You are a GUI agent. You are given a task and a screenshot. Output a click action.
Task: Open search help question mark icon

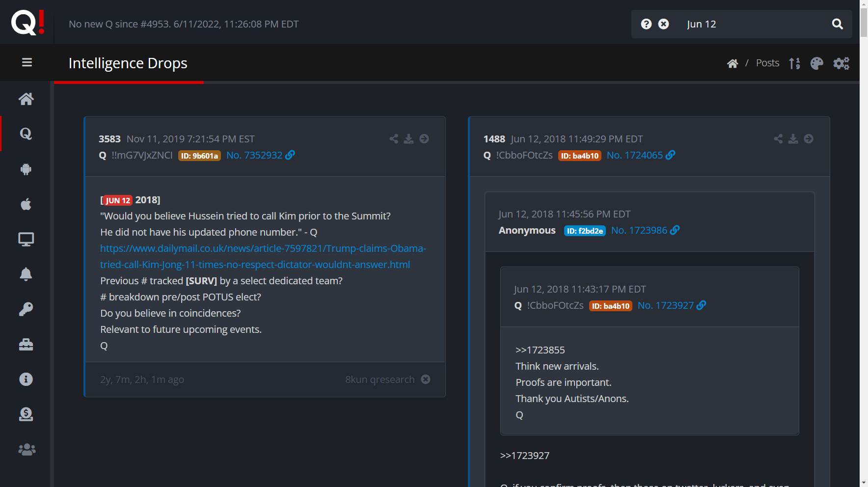coord(646,24)
